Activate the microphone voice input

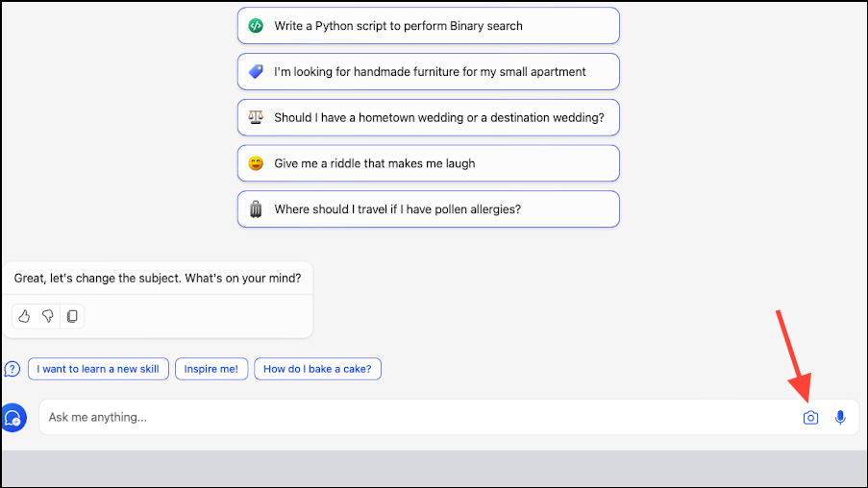tap(840, 418)
